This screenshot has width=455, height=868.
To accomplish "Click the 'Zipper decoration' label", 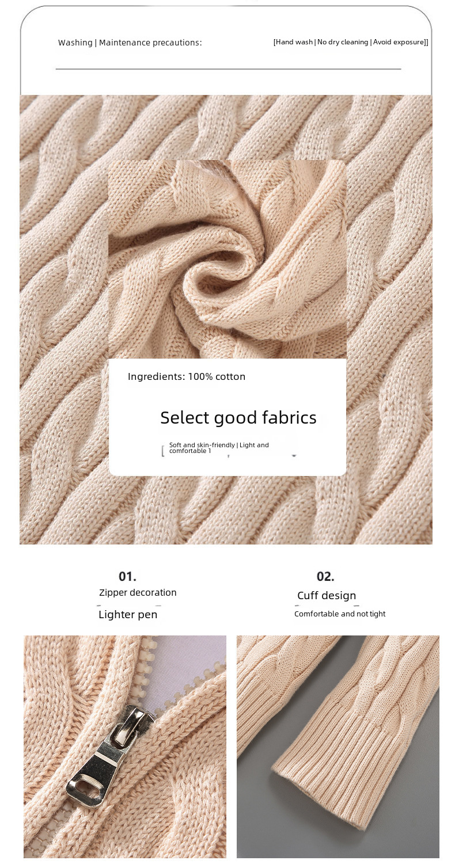I will point(138,592).
